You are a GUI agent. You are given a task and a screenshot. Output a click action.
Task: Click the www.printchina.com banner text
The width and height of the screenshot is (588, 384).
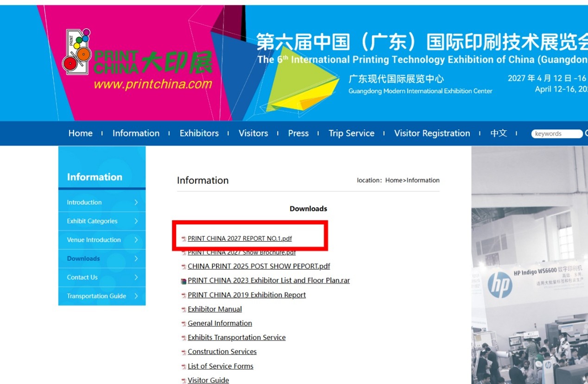tap(153, 85)
